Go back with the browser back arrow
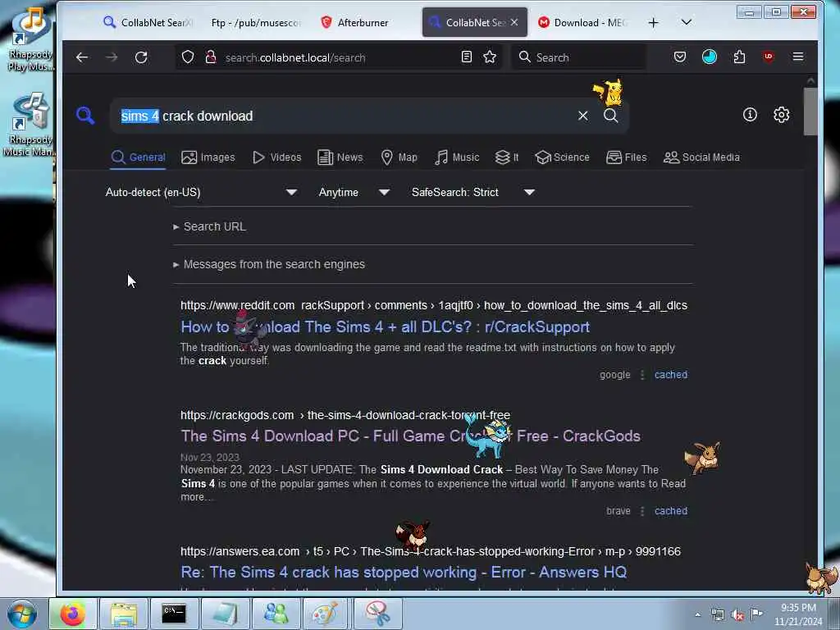 coord(82,57)
